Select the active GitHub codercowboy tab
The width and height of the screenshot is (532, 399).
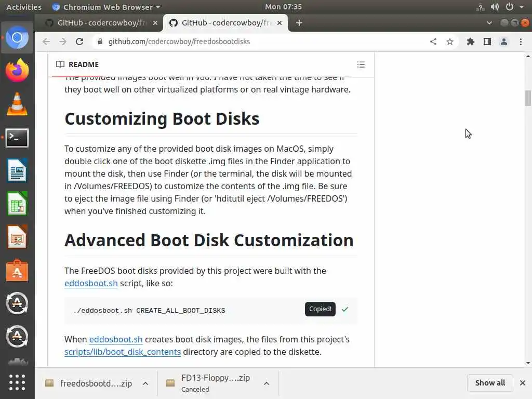click(x=225, y=23)
